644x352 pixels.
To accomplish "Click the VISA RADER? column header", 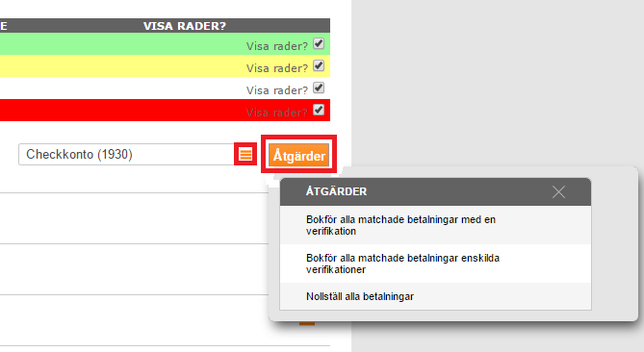I will pos(185,26).
